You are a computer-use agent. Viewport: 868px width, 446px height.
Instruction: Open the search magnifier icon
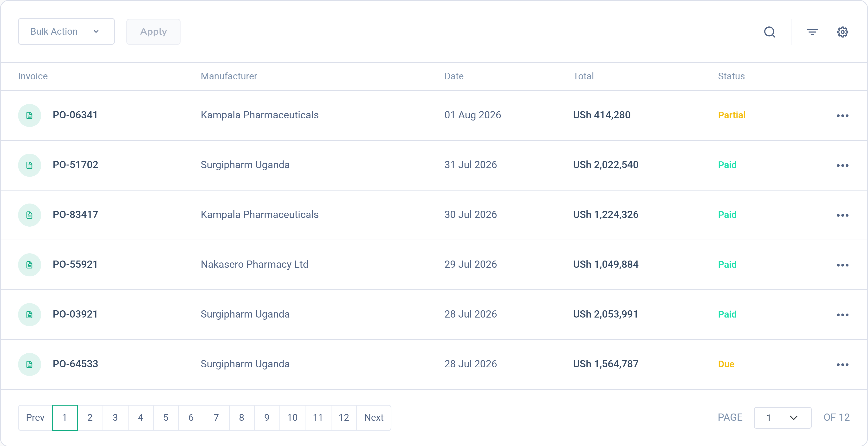[770, 32]
